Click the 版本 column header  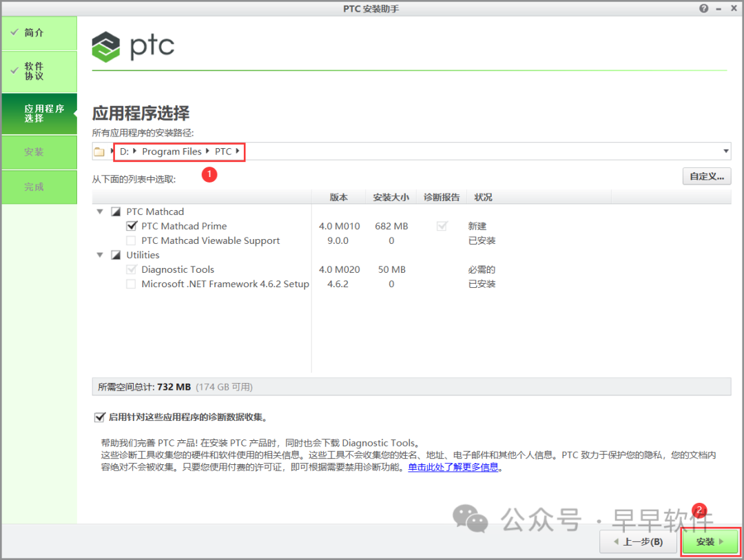[x=338, y=198]
